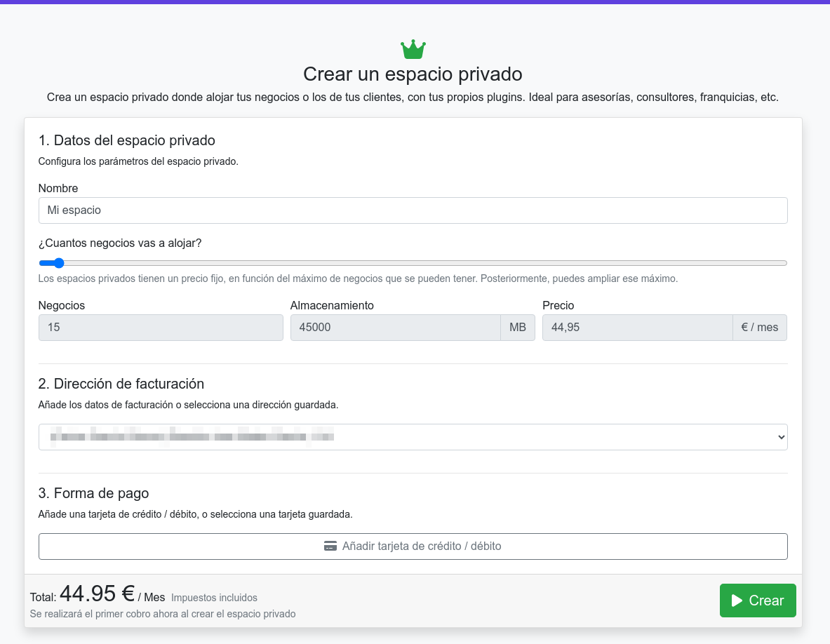Click the '1. Datos del espacio privado' heading
Viewport: 830px width, 644px height.
tap(126, 140)
